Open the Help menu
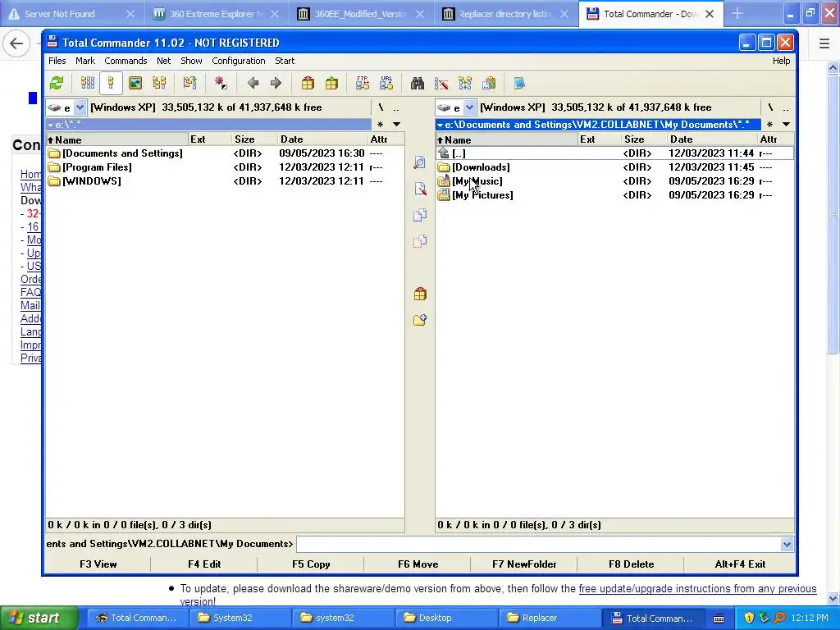This screenshot has height=630, width=840. pos(781,61)
